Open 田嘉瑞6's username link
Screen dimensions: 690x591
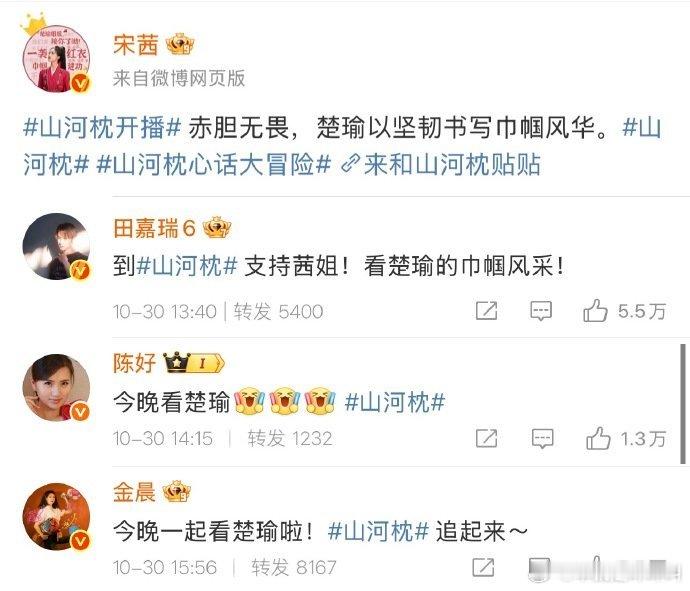point(154,228)
